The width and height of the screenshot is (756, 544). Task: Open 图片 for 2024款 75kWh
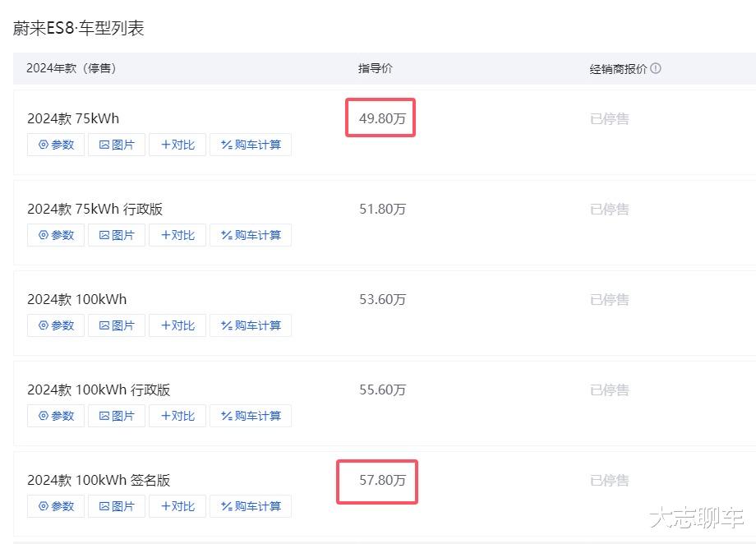[x=117, y=145]
